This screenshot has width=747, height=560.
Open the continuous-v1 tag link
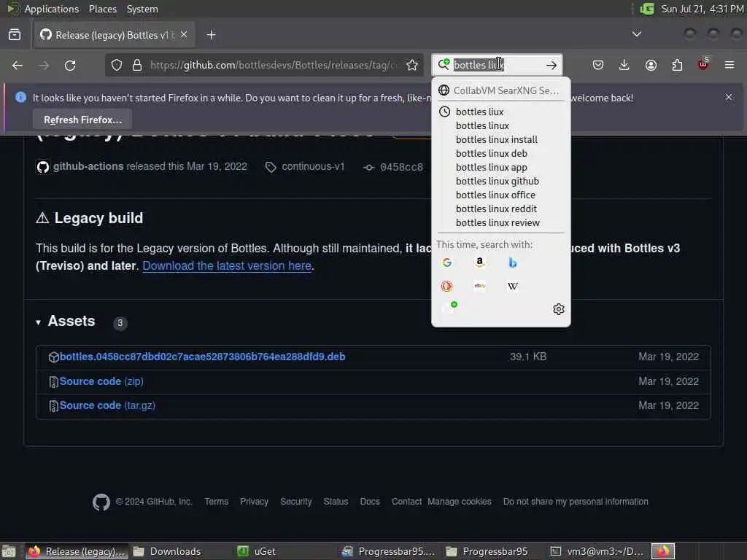(313, 167)
